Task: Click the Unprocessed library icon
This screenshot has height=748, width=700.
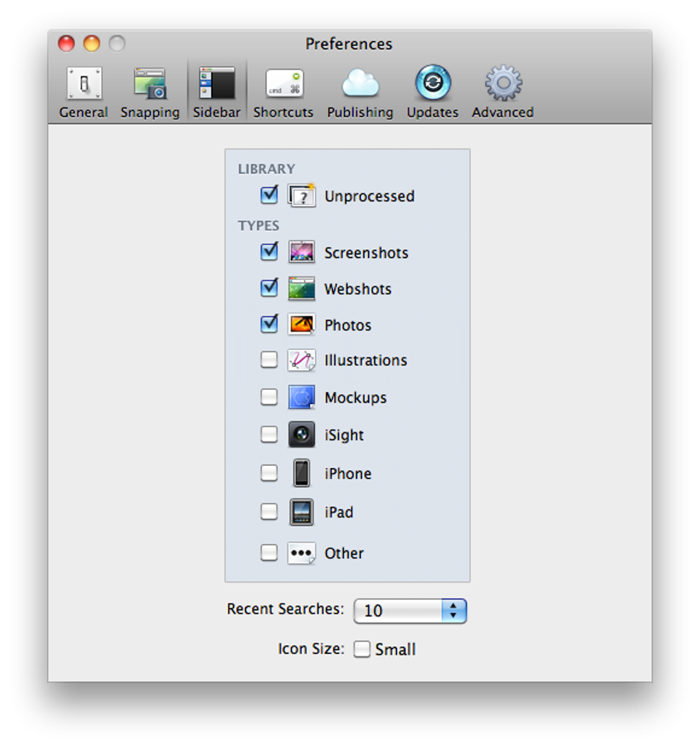Action: pos(301,196)
